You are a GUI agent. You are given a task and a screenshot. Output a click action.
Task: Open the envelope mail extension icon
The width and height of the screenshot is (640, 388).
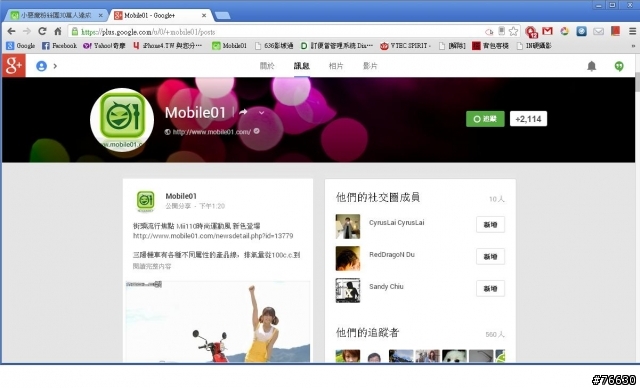pyautogui.click(x=598, y=31)
